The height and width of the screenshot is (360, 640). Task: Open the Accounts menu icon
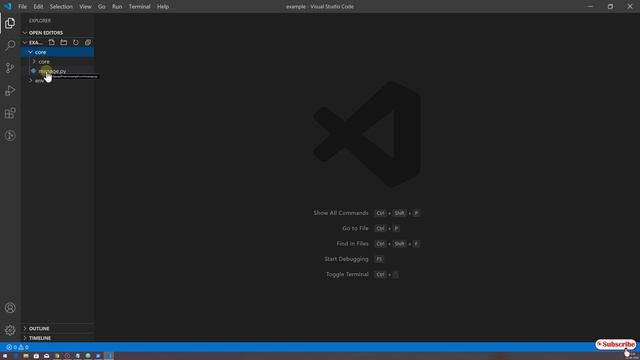[10, 308]
